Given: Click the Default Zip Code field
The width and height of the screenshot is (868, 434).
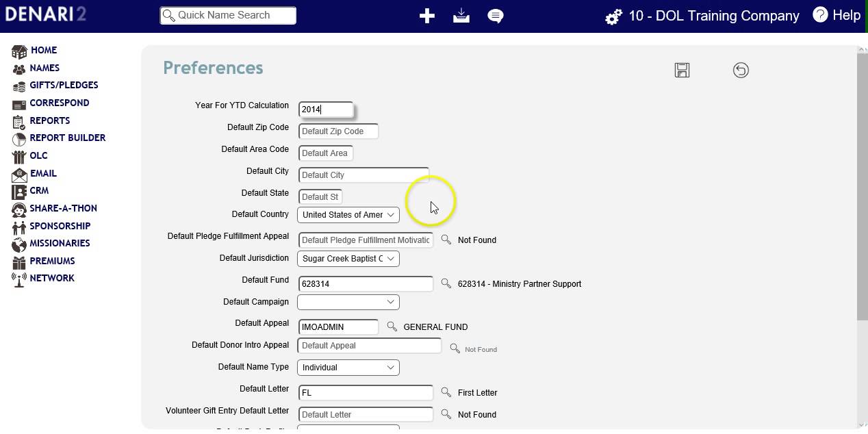Looking at the screenshot, I should tap(338, 131).
